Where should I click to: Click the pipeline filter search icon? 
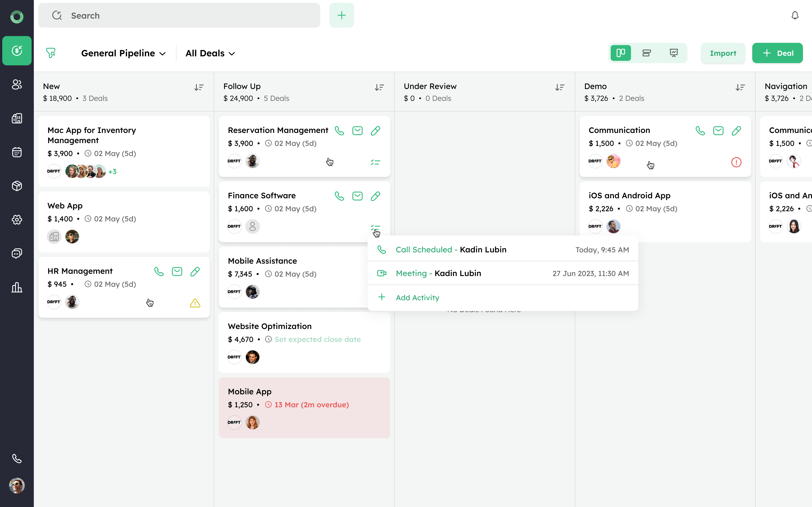[x=51, y=53]
